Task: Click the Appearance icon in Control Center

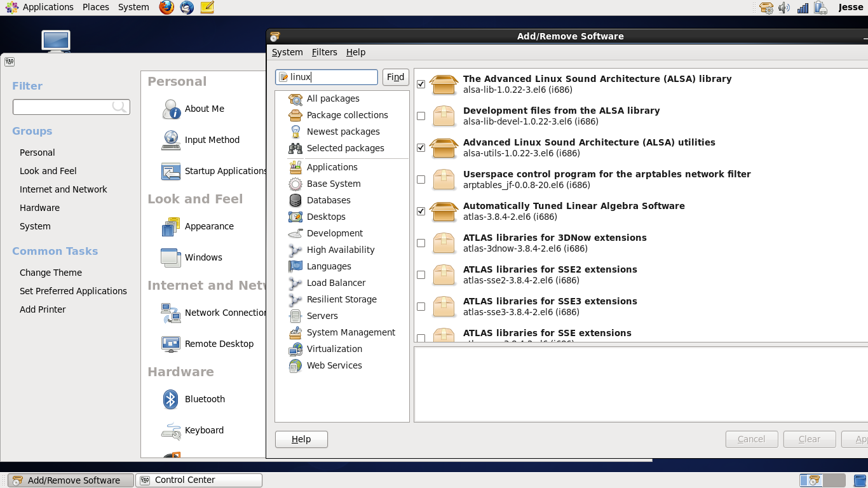Action: click(171, 226)
